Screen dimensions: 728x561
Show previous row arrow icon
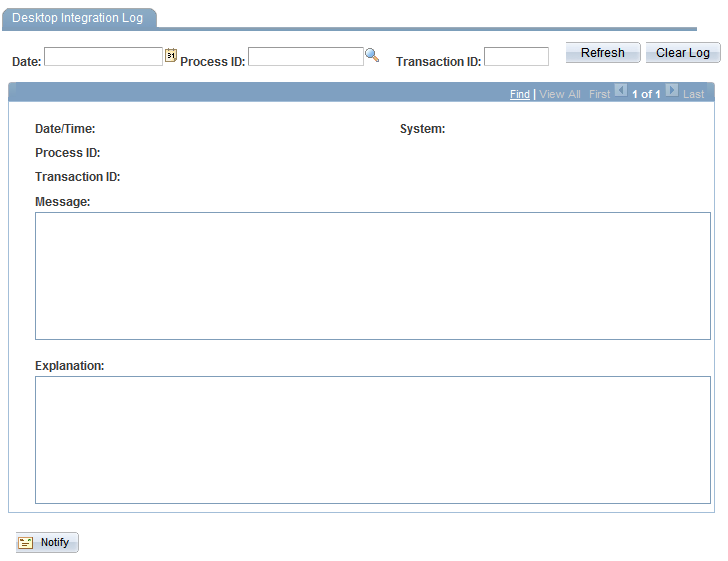coord(621,90)
